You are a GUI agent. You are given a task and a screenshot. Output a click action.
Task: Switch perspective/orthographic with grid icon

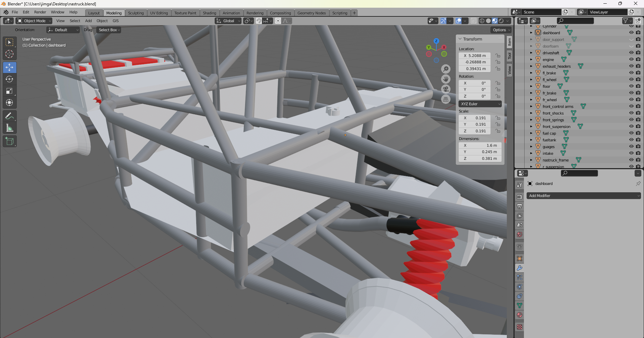(x=446, y=99)
